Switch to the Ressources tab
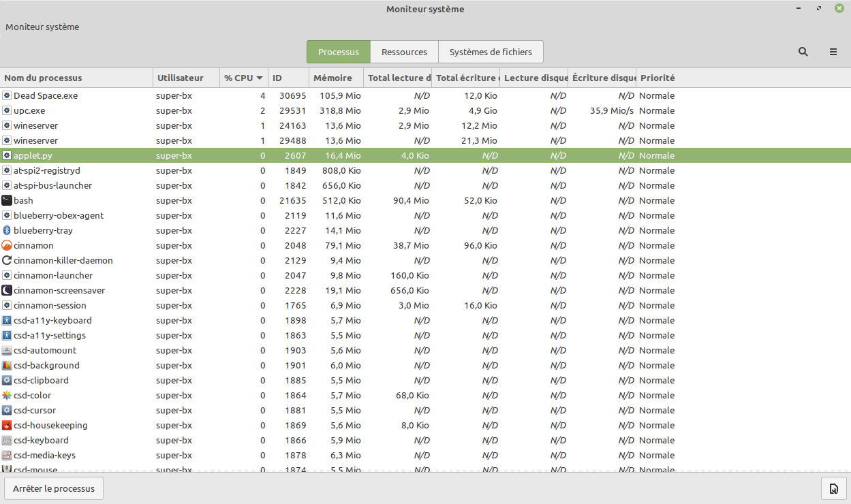Image resolution: width=851 pixels, height=504 pixels. 404,52
